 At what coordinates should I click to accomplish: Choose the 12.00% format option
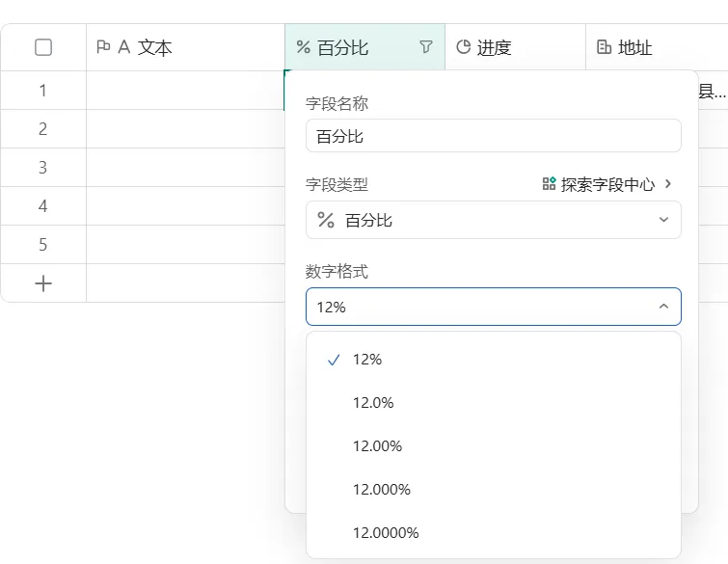click(494, 446)
